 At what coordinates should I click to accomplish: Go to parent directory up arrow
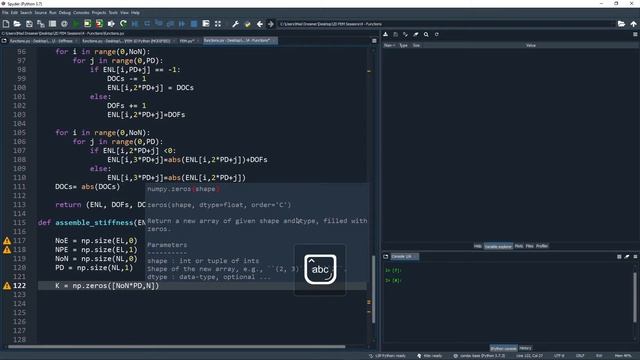coord(633,24)
